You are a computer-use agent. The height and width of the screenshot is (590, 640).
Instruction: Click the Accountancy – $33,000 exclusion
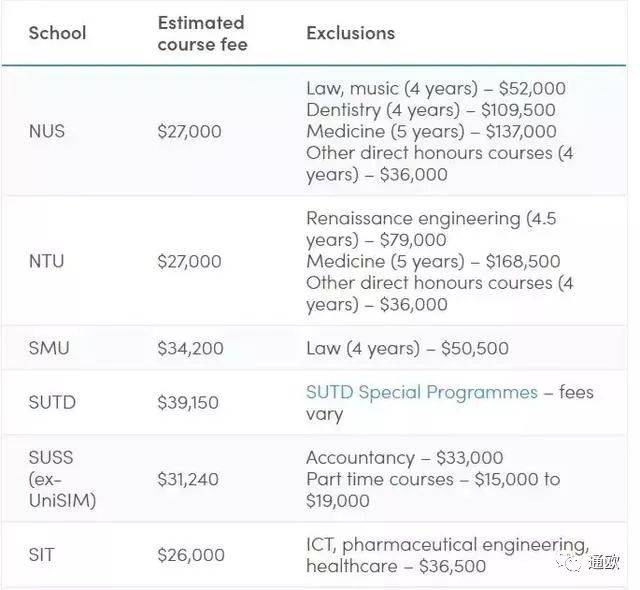(x=404, y=458)
